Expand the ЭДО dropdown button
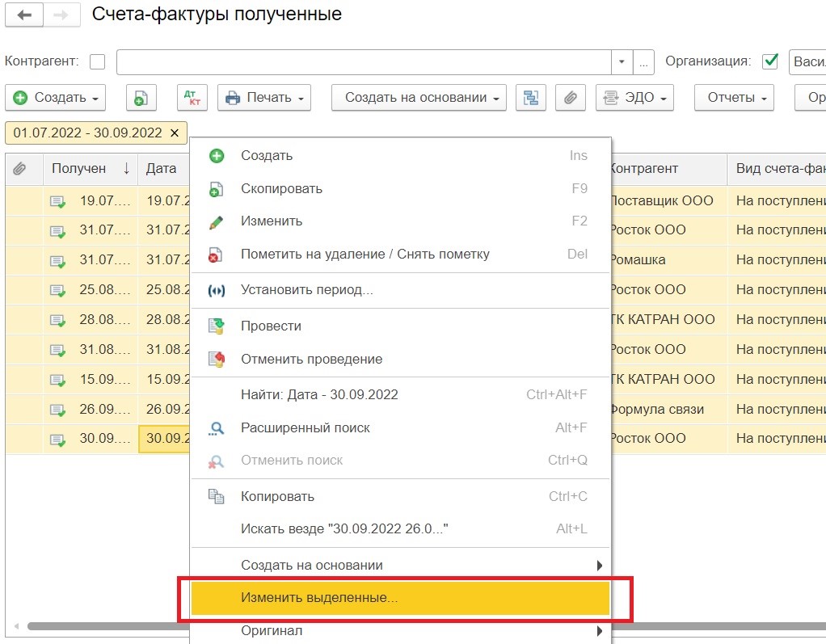This screenshot has height=644, width=826. tap(634, 98)
